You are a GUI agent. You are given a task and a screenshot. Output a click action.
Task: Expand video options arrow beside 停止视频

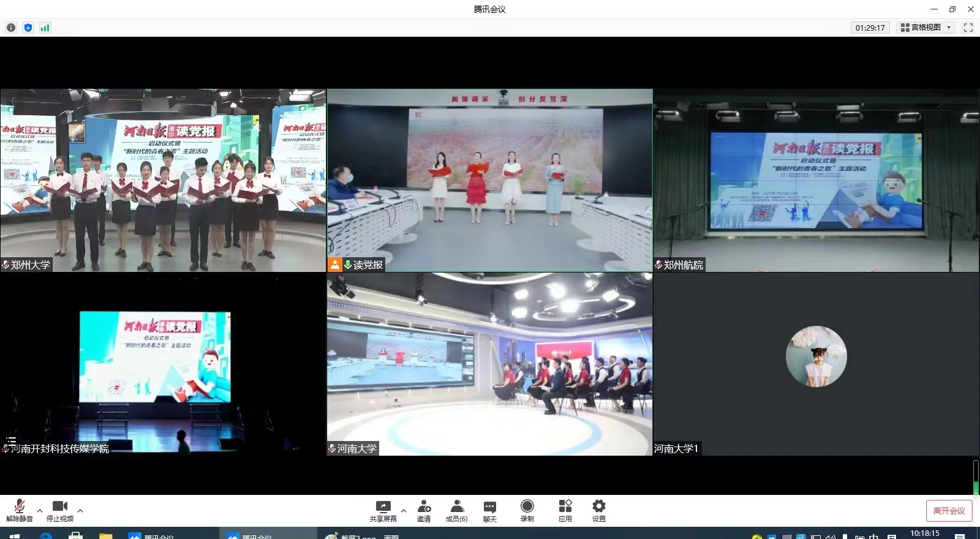click(x=80, y=510)
